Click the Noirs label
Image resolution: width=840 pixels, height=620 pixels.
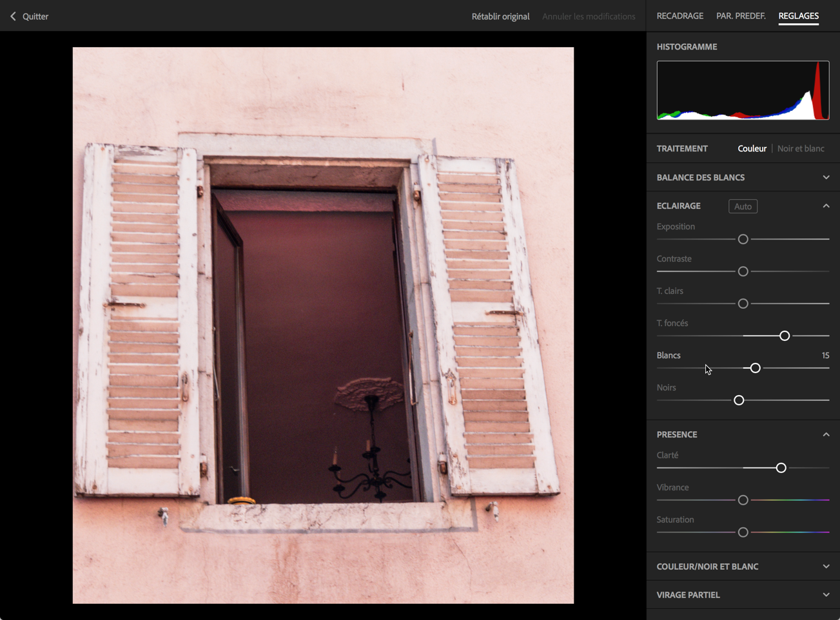666,387
